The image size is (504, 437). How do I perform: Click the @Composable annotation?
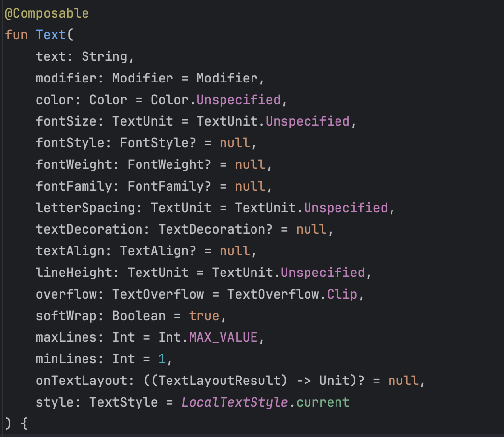click(47, 13)
